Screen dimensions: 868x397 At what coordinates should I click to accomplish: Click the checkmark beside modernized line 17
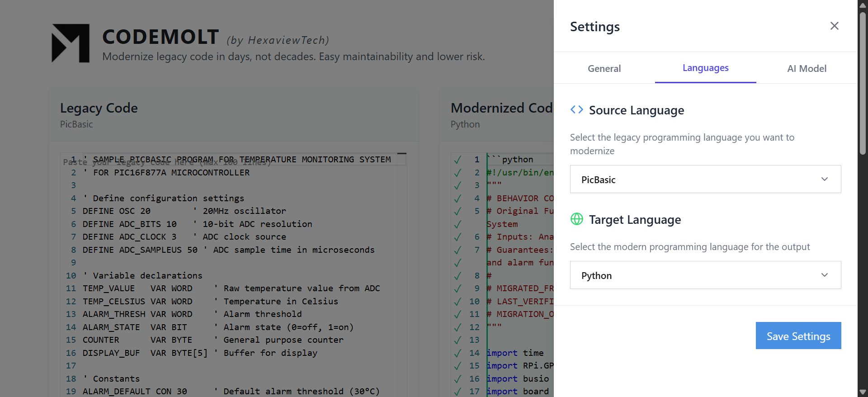point(458,392)
